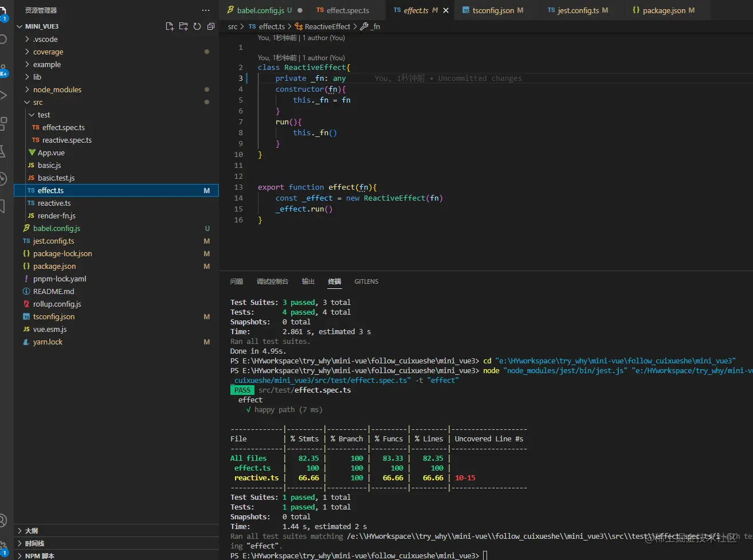This screenshot has height=560, width=753.
Task: Expand the node_modules folder
Action: click(x=57, y=89)
